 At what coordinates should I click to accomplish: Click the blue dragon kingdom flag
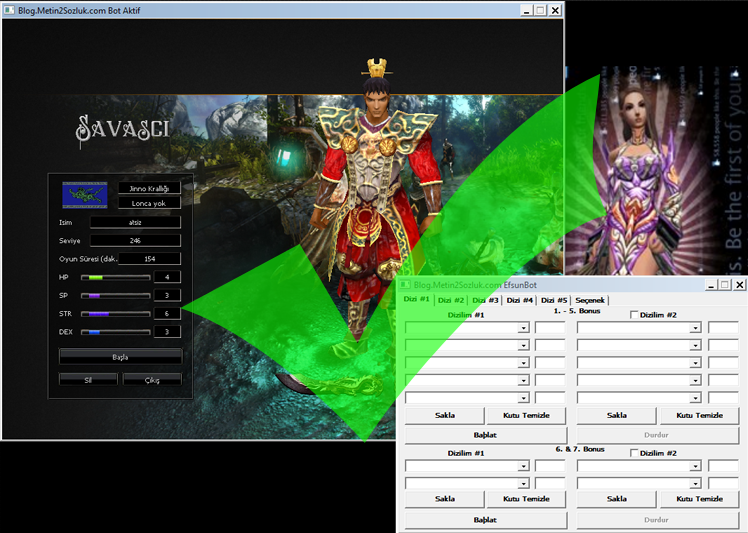85,195
